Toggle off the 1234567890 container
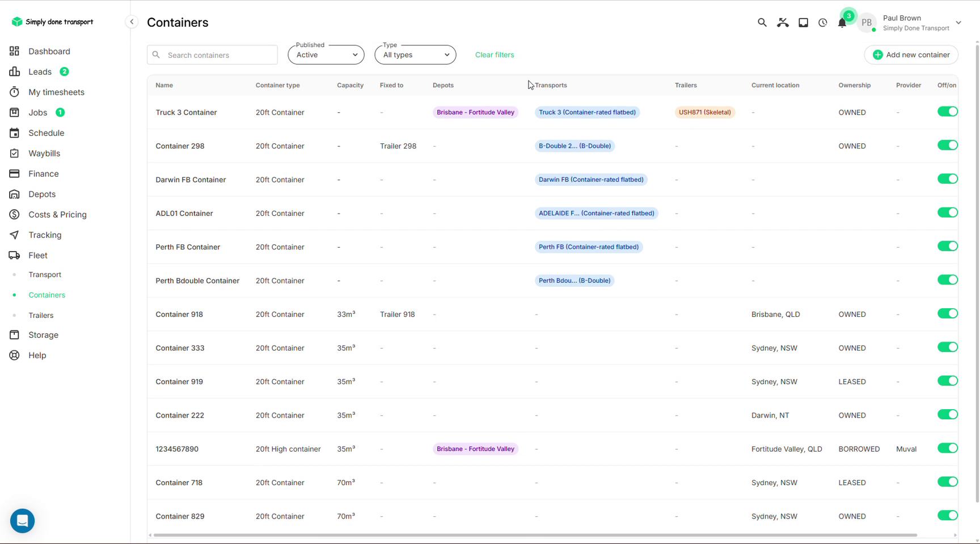The height and width of the screenshot is (544, 980). coord(948,448)
